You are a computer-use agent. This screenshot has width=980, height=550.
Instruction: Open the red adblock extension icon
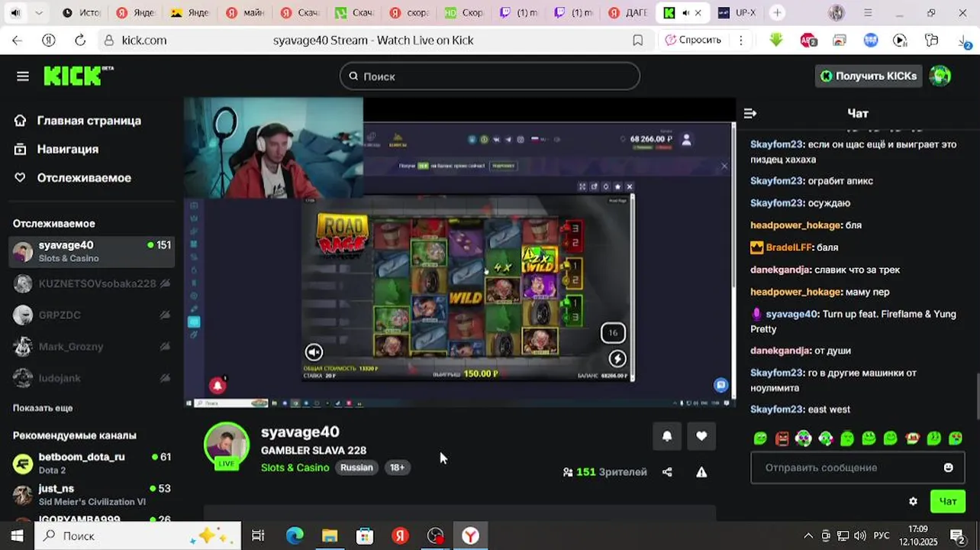808,40
